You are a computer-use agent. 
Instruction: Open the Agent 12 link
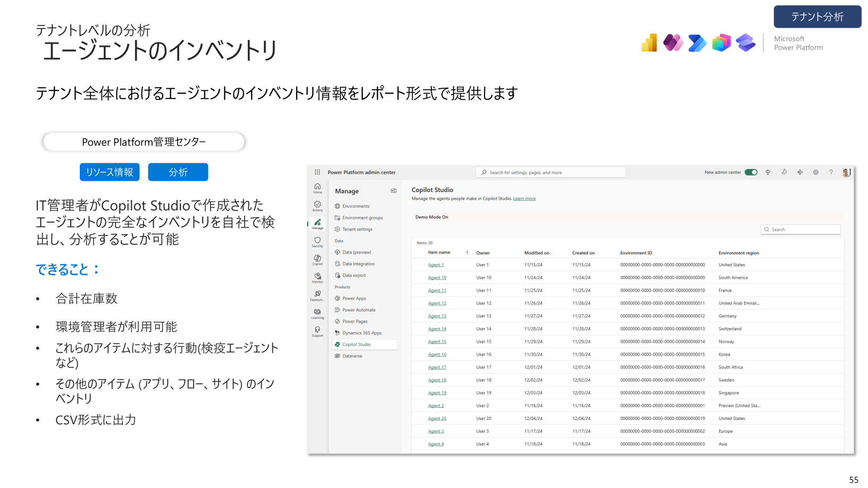coord(437,304)
